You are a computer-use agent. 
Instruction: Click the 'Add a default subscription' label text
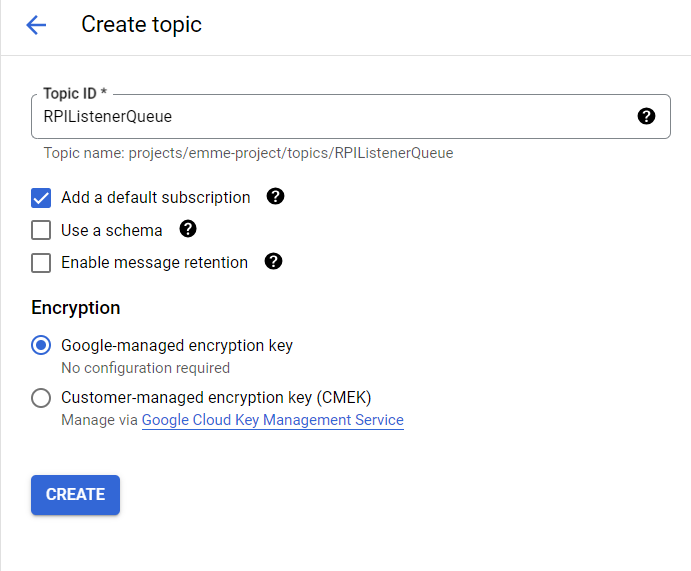[155, 198]
